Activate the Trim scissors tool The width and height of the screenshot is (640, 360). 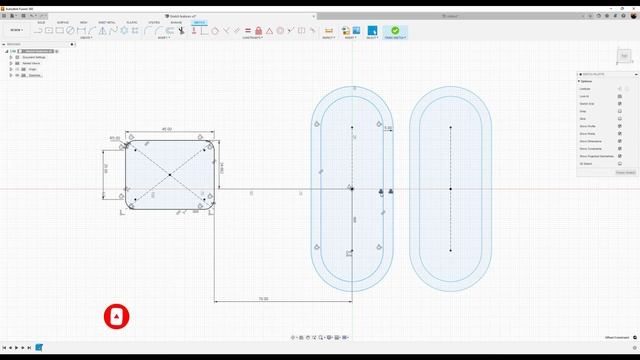pyautogui.click(x=181, y=31)
